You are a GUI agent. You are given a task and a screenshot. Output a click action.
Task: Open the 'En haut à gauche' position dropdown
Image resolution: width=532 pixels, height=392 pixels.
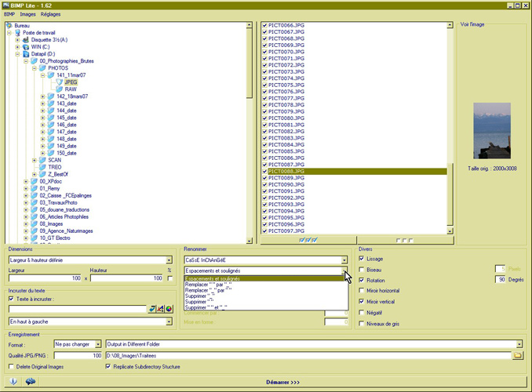(89, 321)
